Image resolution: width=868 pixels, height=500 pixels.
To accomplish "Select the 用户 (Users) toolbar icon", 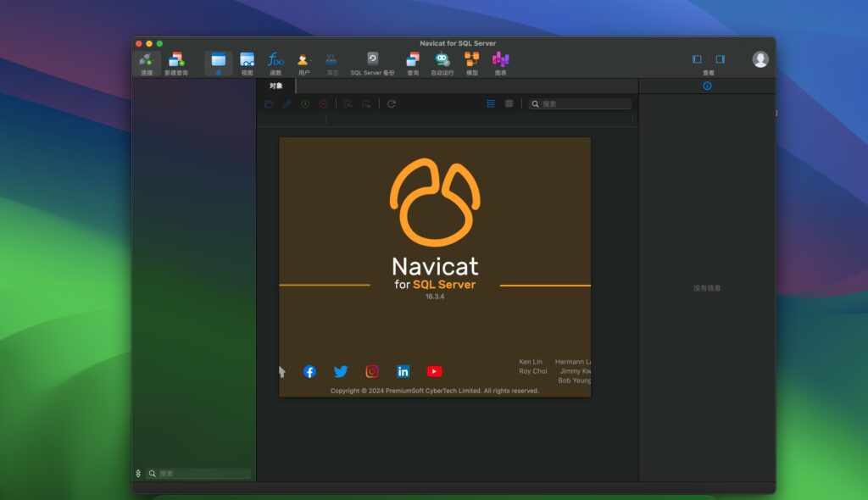I will (302, 59).
